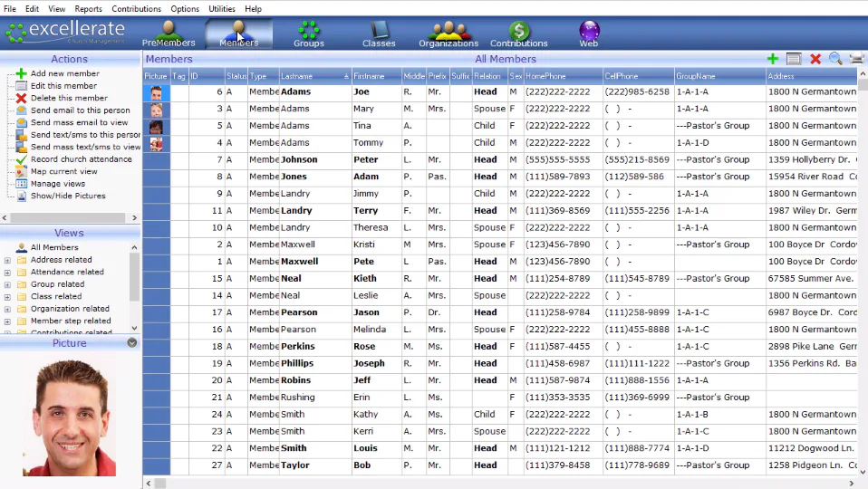Open the Utilities menu
The image size is (868, 489).
[221, 9]
